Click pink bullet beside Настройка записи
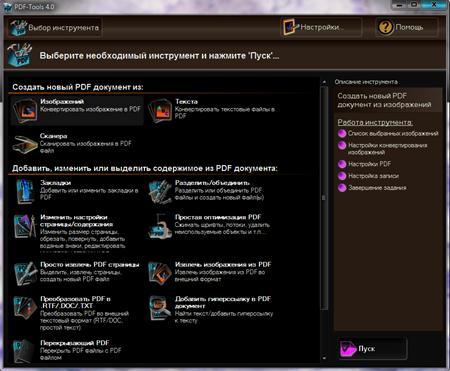 point(342,176)
